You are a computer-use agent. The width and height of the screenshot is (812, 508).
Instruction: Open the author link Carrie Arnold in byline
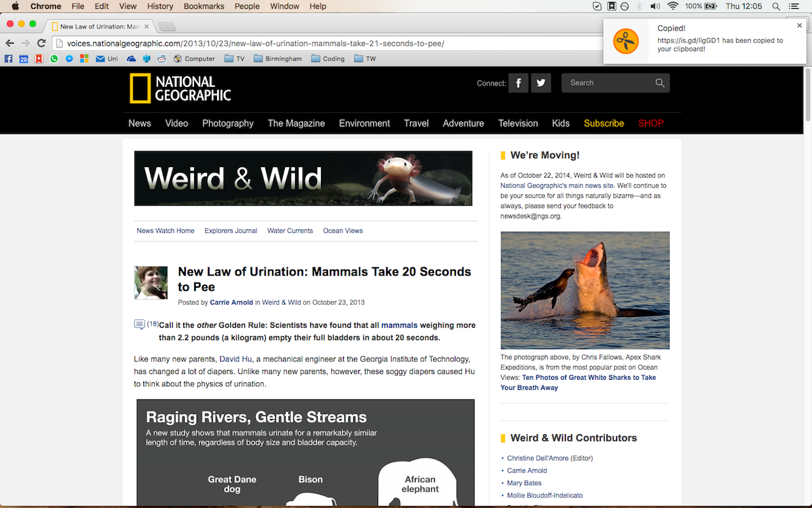pos(232,302)
